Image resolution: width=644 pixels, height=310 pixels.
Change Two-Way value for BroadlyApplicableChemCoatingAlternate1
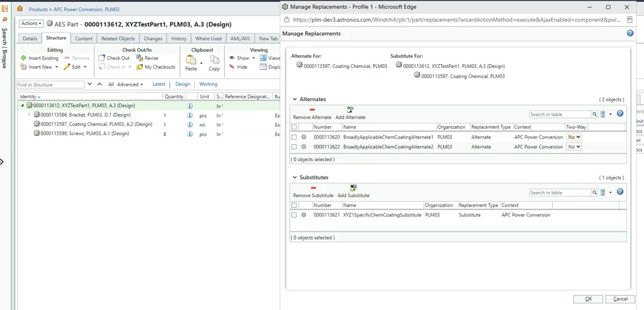pos(574,137)
